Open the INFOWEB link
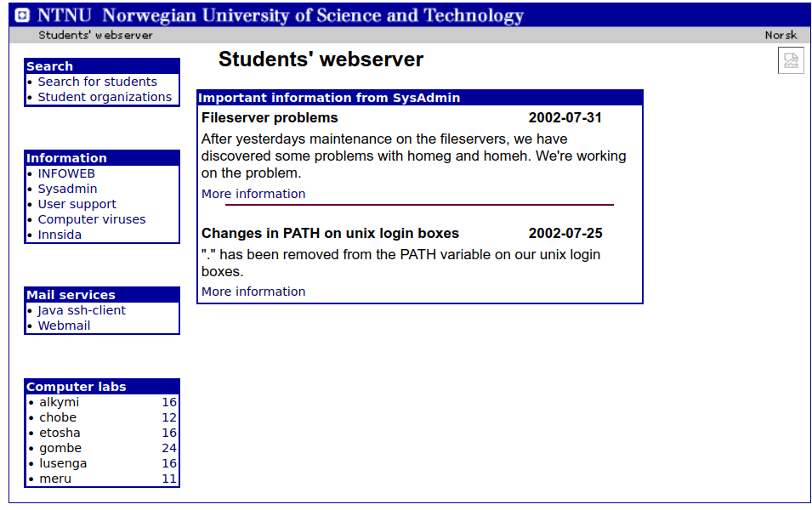The height and width of the screenshot is (510, 812). 66,173
